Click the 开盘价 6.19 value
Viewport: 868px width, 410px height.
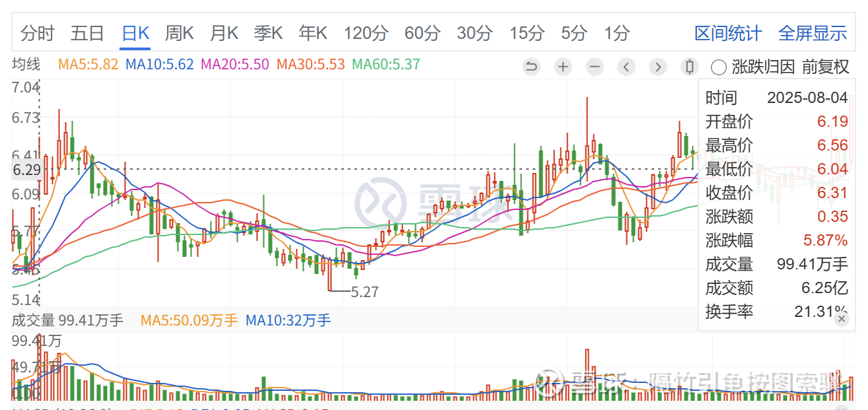point(832,121)
